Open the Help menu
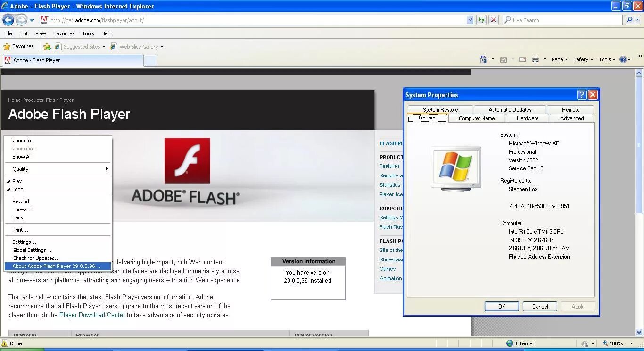The height and width of the screenshot is (351, 644). point(106,33)
